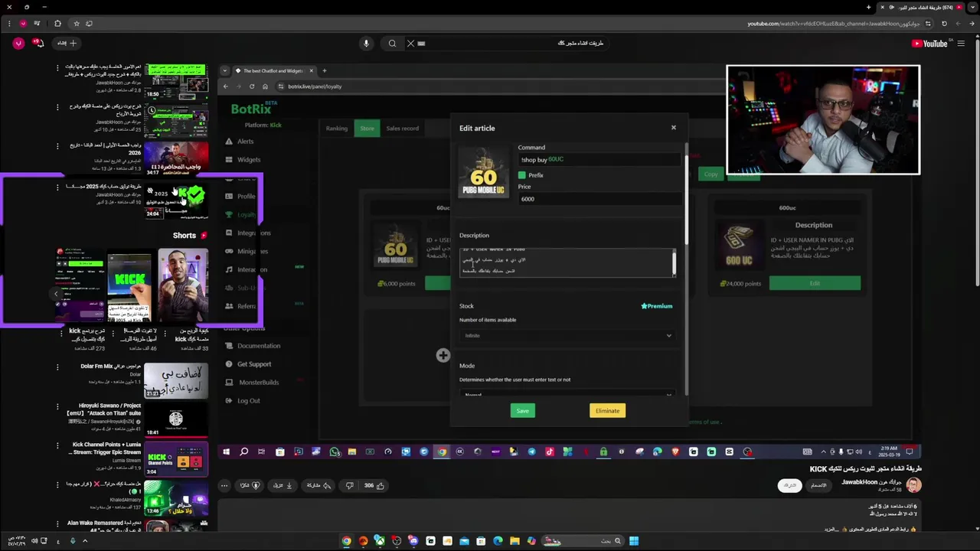This screenshot has height=551, width=980.
Task: Click the white Subscribe button
Action: [790, 485]
